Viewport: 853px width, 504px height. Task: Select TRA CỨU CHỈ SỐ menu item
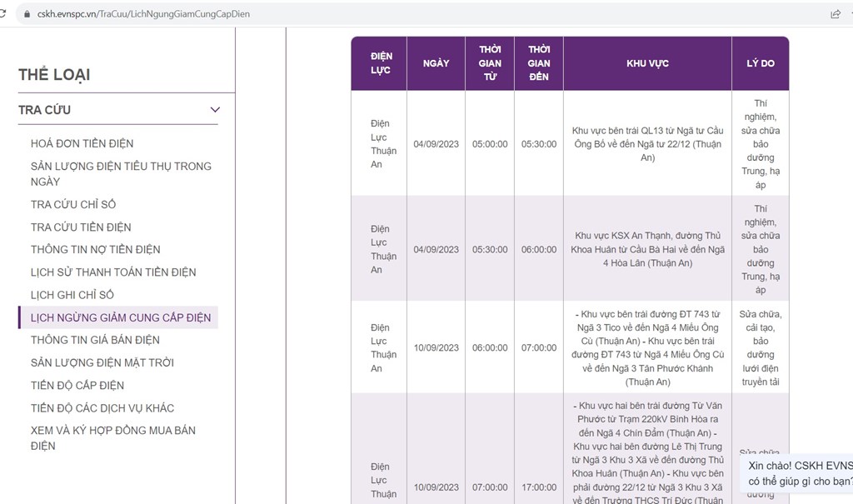[x=73, y=205]
